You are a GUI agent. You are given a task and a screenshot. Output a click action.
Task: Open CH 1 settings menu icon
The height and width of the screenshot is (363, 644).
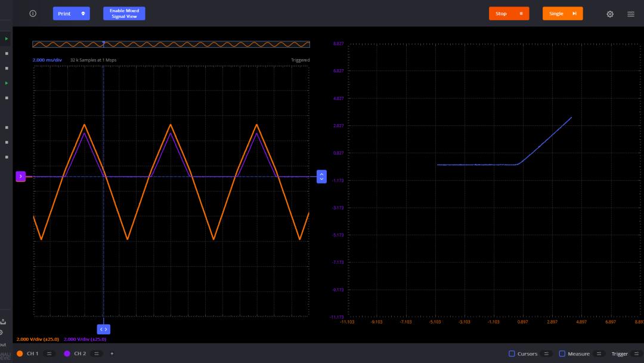pos(49,353)
